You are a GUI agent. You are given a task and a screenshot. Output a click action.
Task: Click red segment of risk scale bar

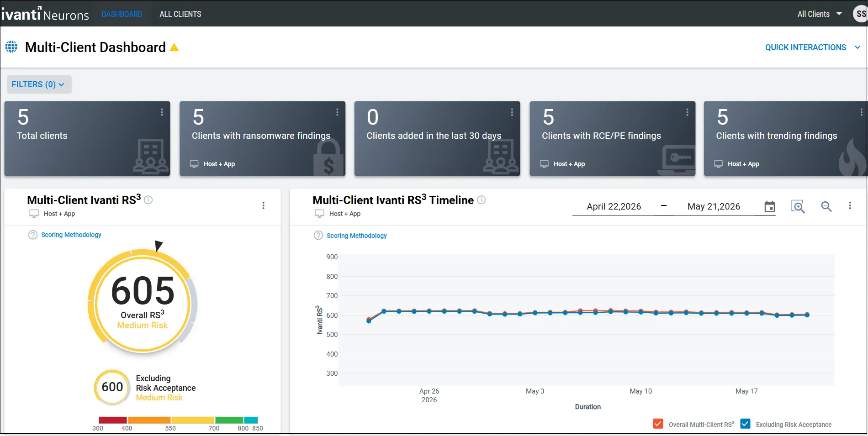point(112,420)
